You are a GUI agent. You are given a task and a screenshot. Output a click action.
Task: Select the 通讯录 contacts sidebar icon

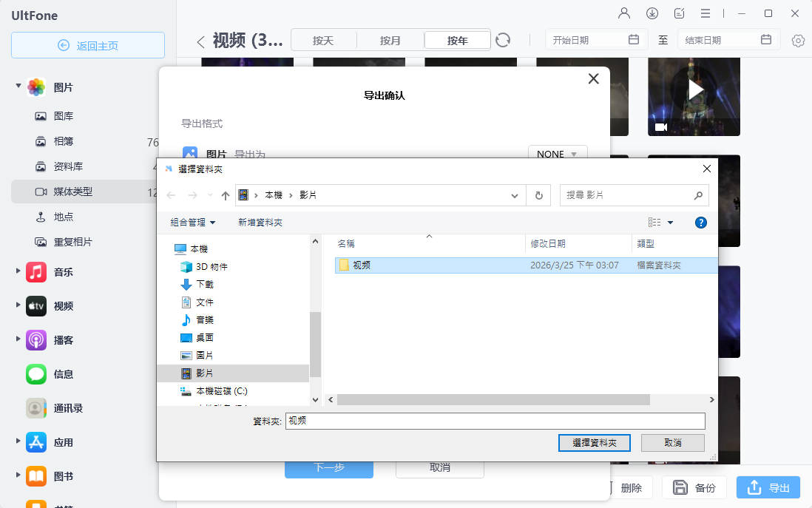[36, 408]
